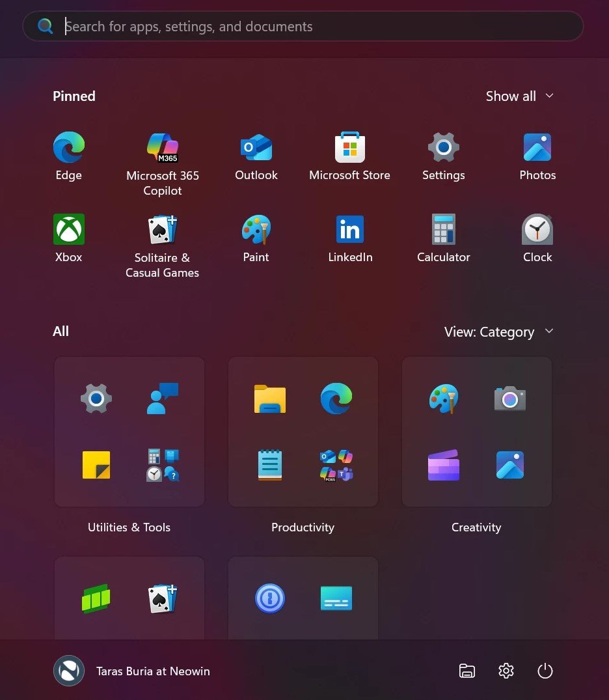Image resolution: width=609 pixels, height=700 pixels.
Task: Click the search box for apps and settings
Action: click(303, 26)
